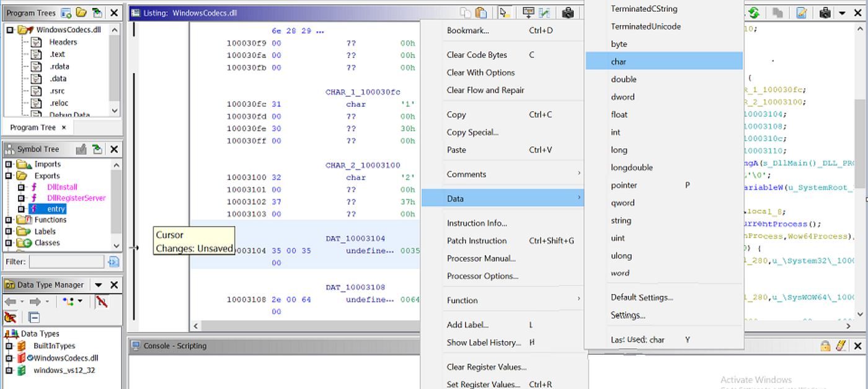Toggle the filter-disable slash icon in Data Type Manager

pyautogui.click(x=103, y=302)
